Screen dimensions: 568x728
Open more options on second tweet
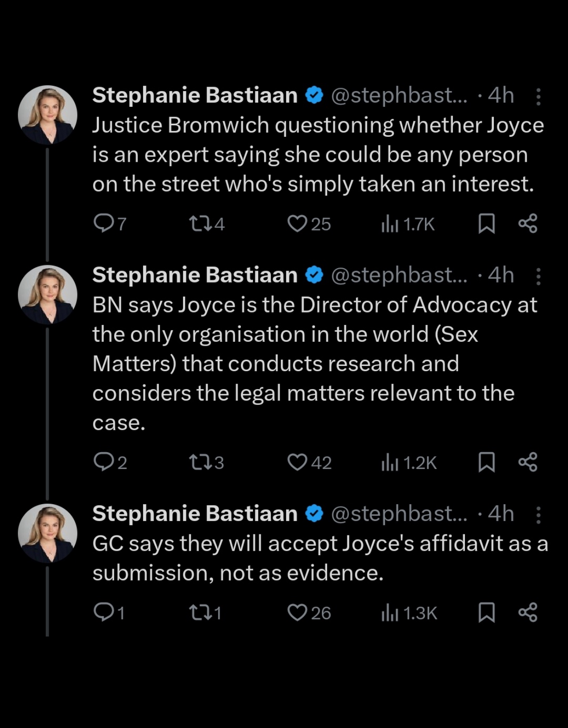539,276
